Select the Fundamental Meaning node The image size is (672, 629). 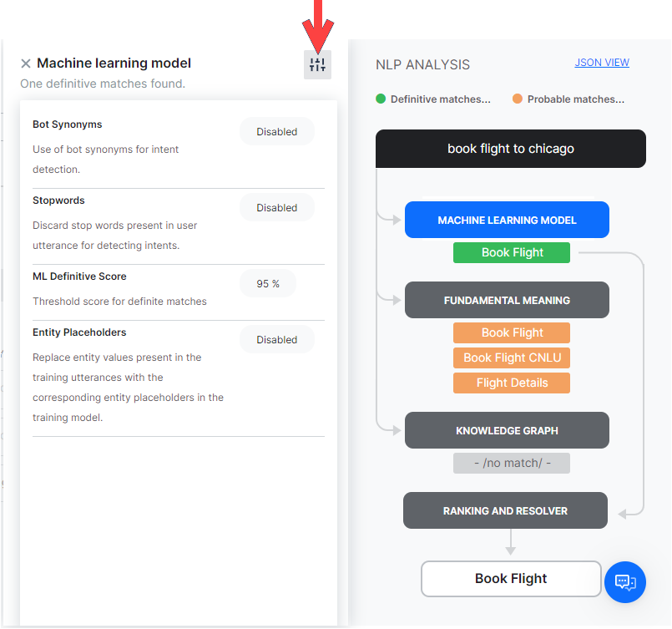coord(507,301)
